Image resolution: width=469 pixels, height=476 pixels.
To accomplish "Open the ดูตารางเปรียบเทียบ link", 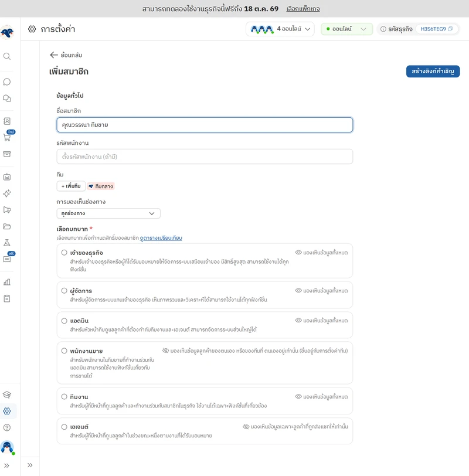I will click(x=161, y=238).
